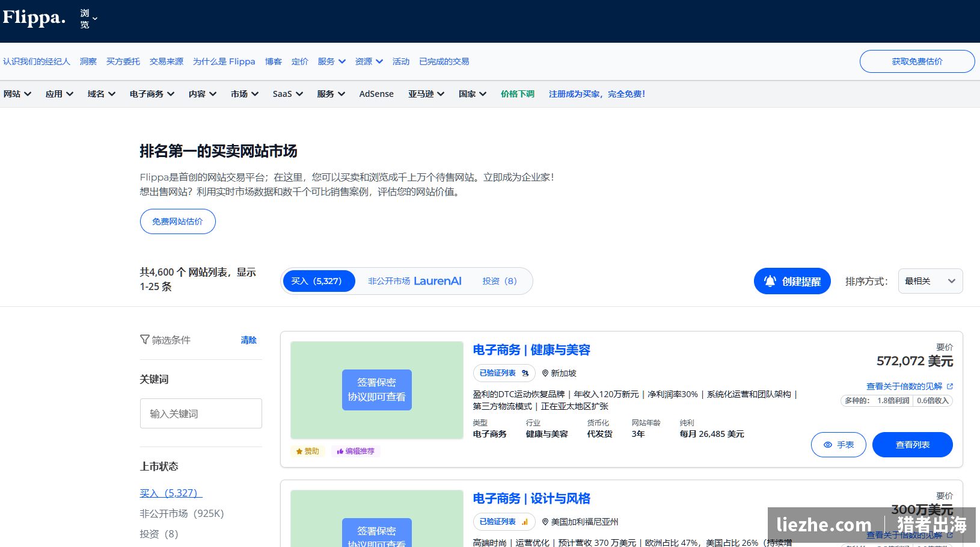
Task: Open the AdSense category
Action: [376, 94]
